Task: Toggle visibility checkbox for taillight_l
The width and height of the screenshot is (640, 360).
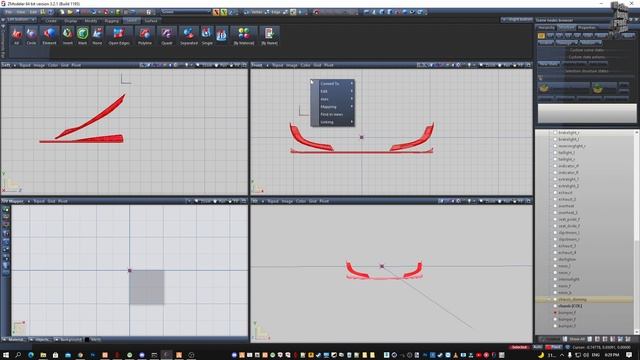Action: [555, 153]
